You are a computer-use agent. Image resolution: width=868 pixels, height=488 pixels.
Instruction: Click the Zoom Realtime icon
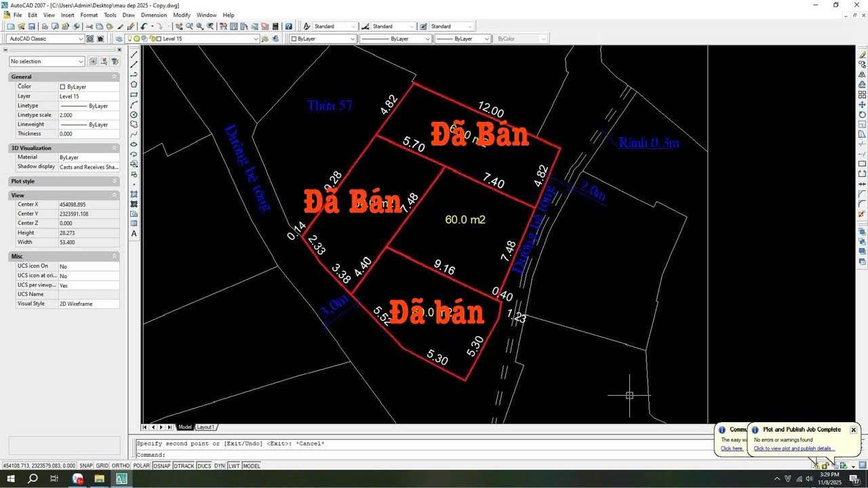click(x=189, y=26)
